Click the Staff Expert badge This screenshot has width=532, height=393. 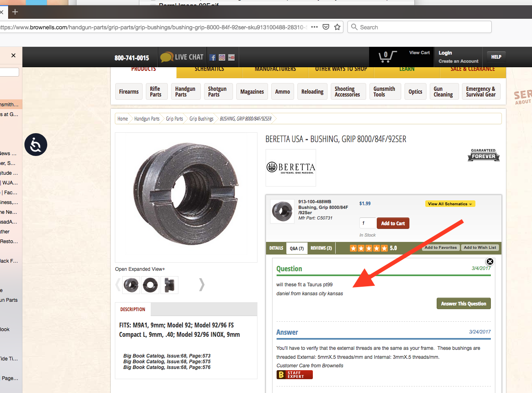point(295,375)
